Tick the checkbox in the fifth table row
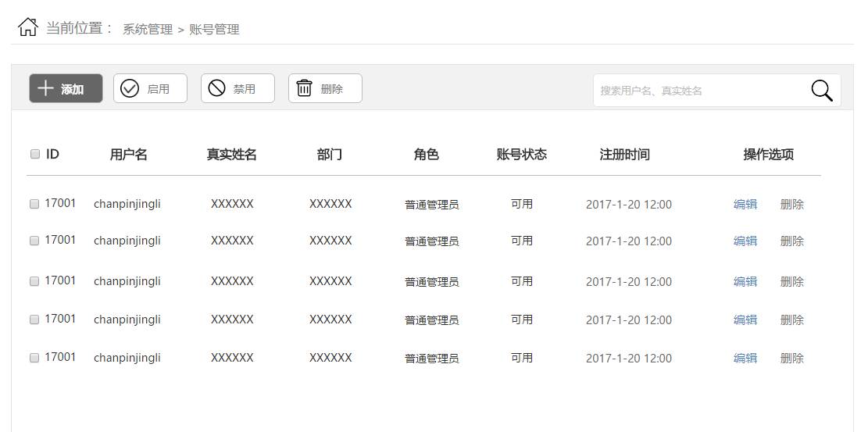 click(x=34, y=358)
